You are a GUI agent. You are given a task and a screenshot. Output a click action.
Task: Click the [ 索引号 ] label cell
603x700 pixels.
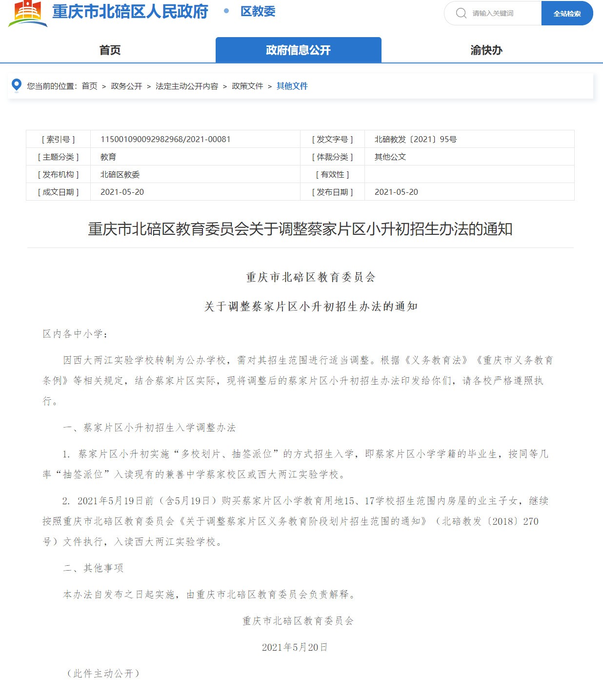click(59, 139)
